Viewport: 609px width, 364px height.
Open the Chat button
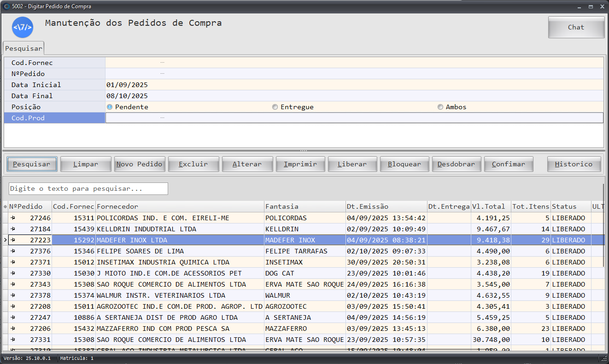(576, 27)
